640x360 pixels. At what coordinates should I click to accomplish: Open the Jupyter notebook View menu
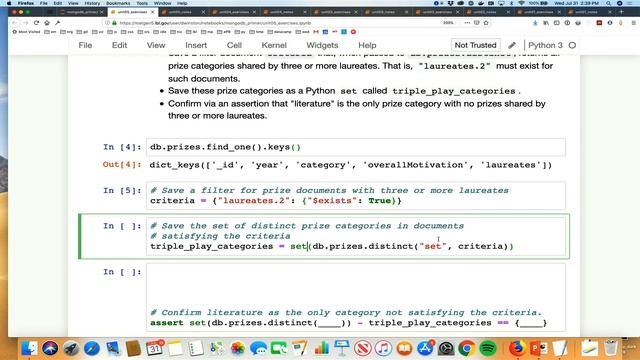[x=156, y=45]
